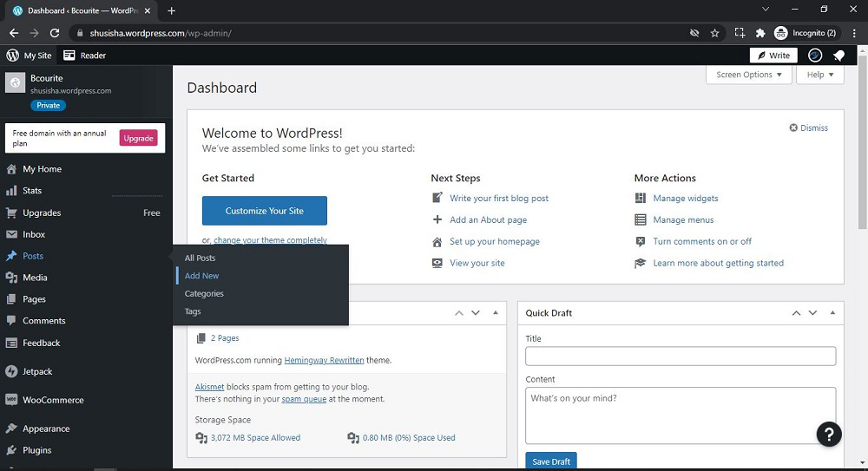Open the Akismet link
The width and height of the screenshot is (868, 471).
pos(209,387)
